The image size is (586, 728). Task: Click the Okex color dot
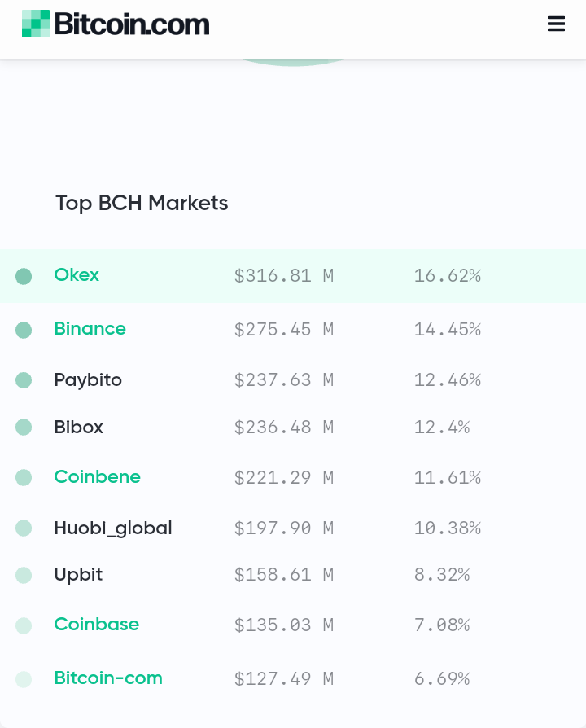click(x=24, y=276)
